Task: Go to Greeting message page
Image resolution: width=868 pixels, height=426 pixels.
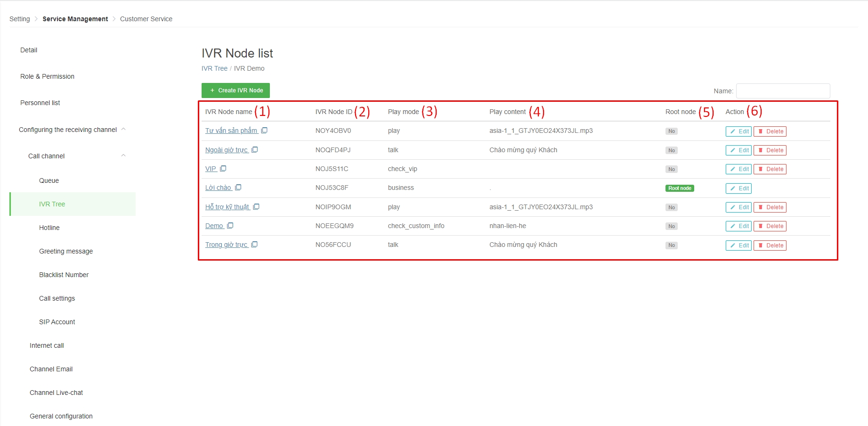Action: tap(66, 251)
